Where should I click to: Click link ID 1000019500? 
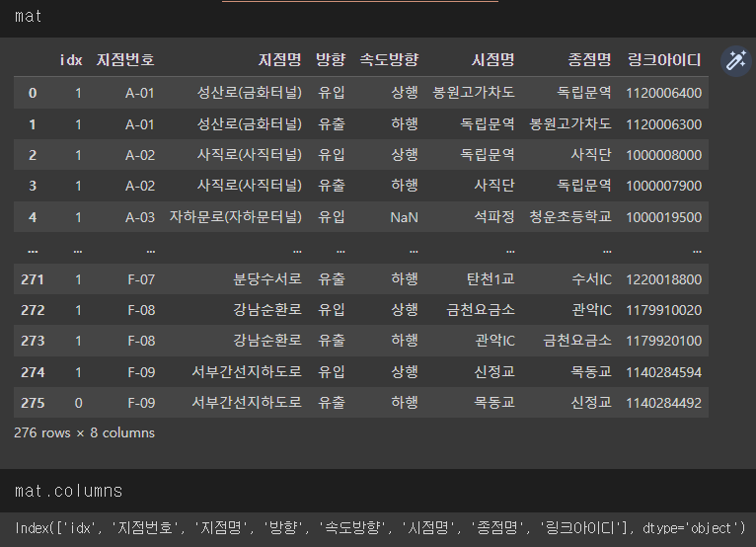click(663, 217)
